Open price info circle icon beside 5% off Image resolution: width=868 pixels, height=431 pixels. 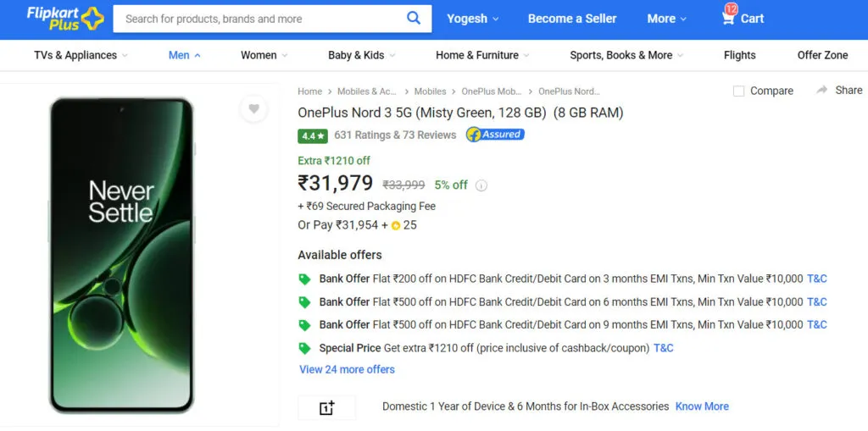[x=481, y=185]
